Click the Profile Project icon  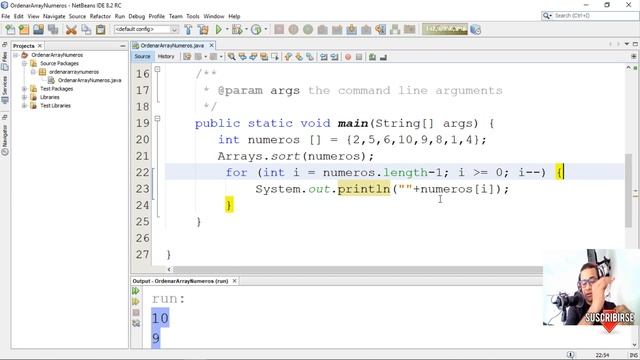[x=256, y=29]
